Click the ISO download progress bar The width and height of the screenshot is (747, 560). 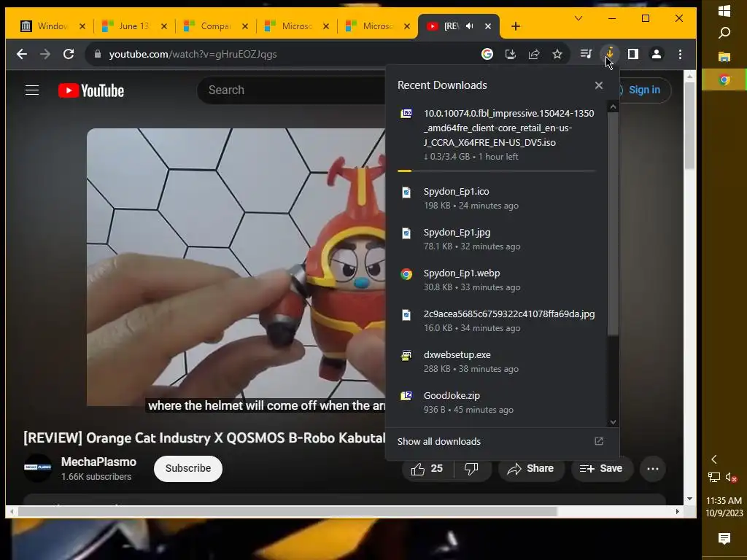496,171
